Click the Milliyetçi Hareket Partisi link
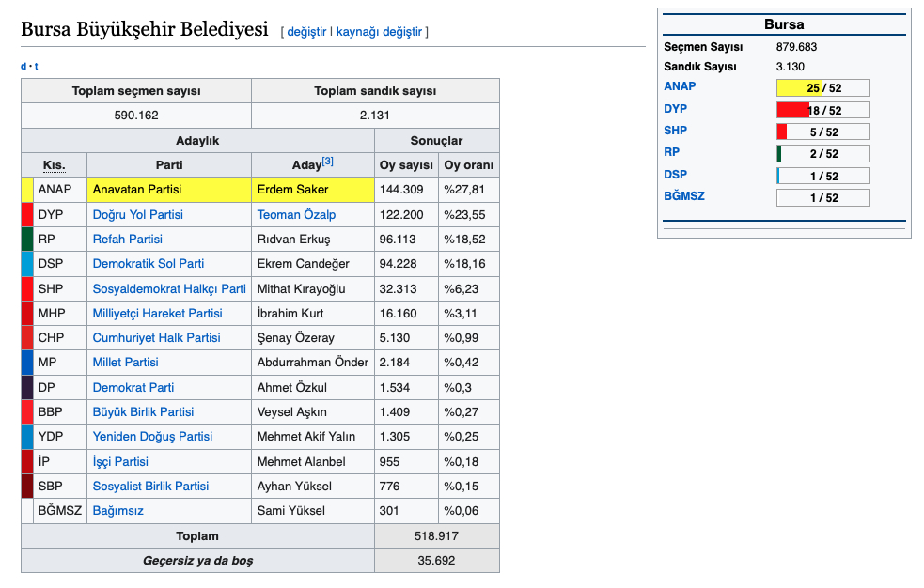Viewport: 924px width, 588px height. (157, 313)
